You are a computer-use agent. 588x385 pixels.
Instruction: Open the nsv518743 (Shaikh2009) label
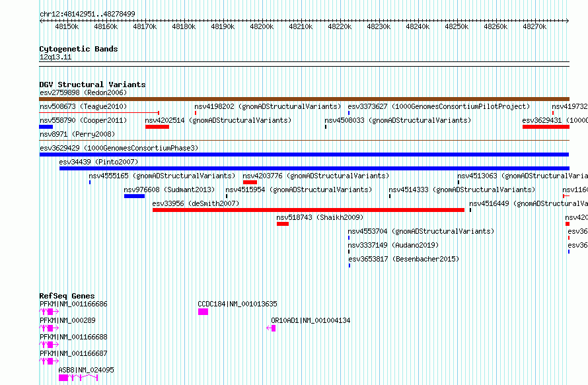tap(320, 217)
